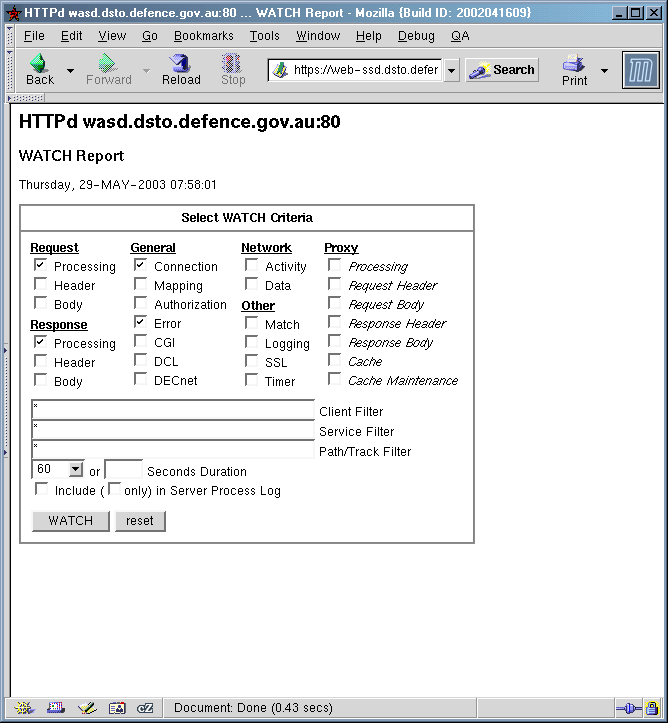The height and width of the screenshot is (723, 668).
Task: Open Navigator from status bar icon
Action: [24, 707]
